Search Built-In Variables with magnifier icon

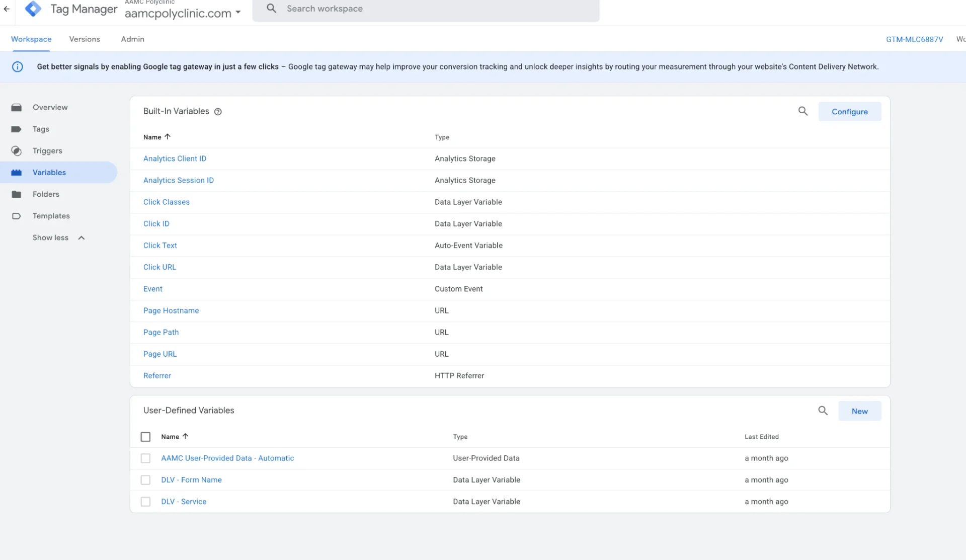(803, 111)
